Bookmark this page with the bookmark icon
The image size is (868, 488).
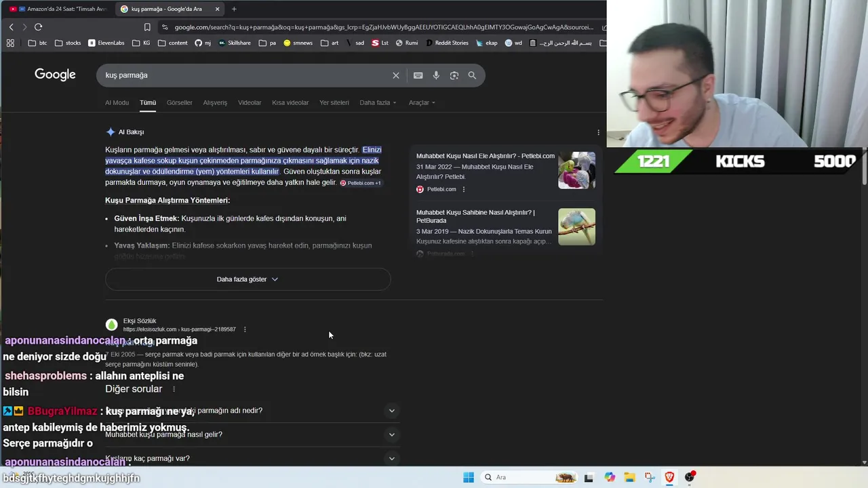pyautogui.click(x=147, y=27)
